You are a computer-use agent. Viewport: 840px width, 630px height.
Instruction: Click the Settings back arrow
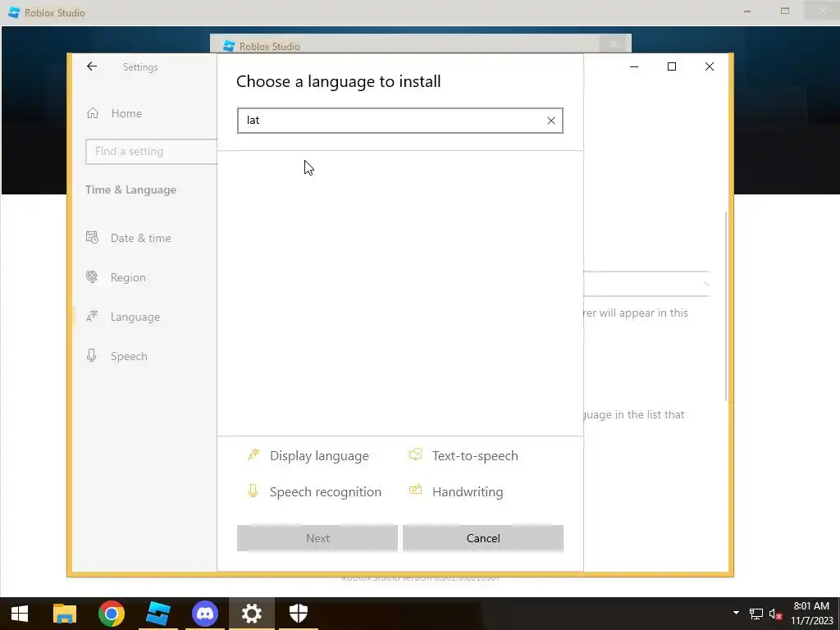click(x=92, y=66)
